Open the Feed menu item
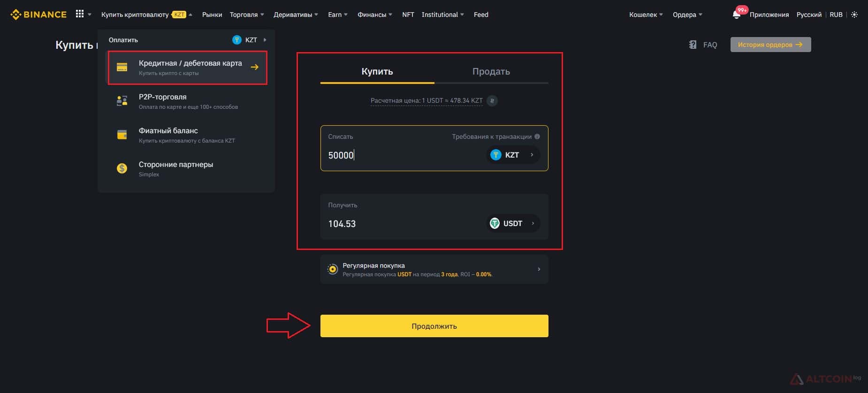 coord(481,15)
